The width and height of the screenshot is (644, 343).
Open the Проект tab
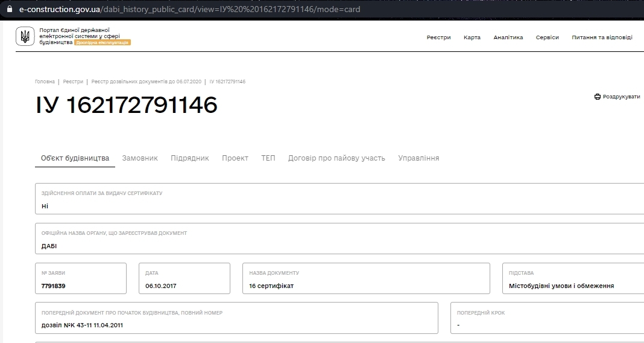[235, 158]
